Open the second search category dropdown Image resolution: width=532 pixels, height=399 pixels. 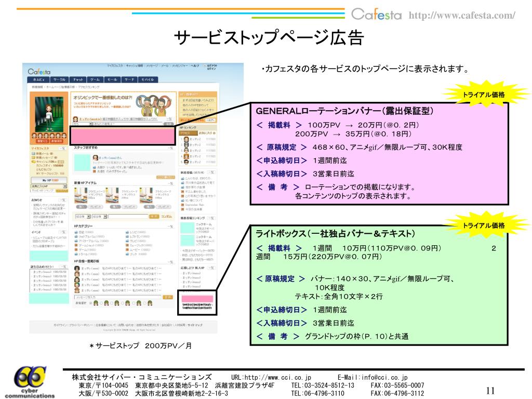[100, 217]
